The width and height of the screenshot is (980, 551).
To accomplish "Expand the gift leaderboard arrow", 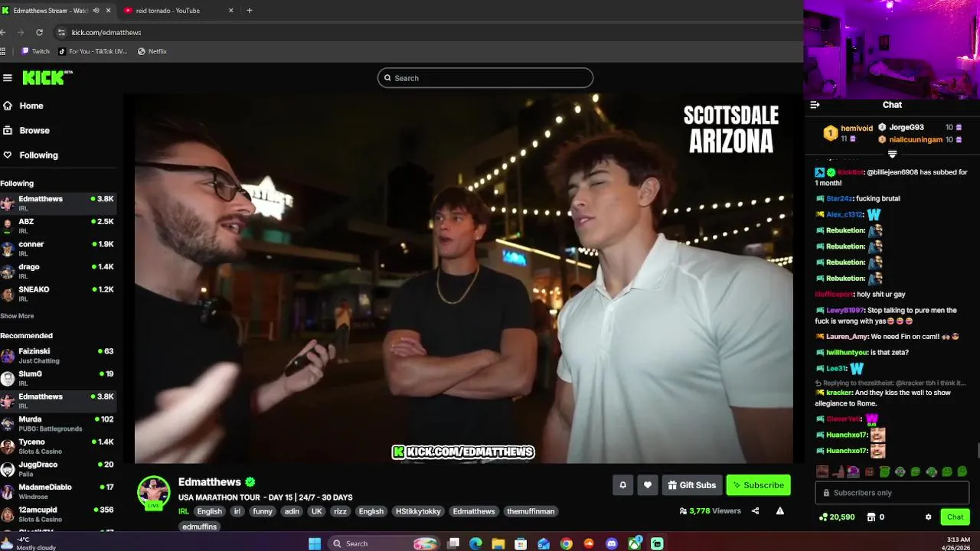I will (x=892, y=154).
